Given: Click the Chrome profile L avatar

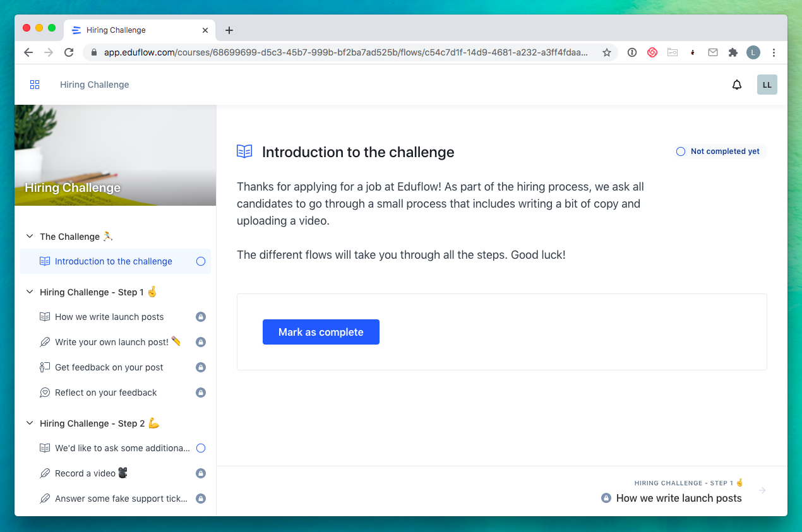Looking at the screenshot, I should click(753, 52).
